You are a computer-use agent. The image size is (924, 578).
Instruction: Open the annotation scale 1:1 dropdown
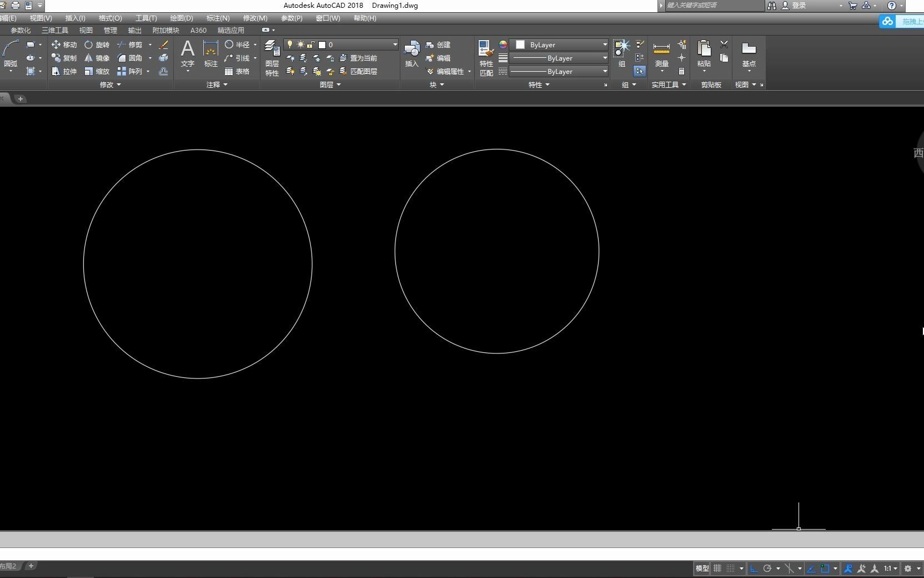(x=891, y=568)
